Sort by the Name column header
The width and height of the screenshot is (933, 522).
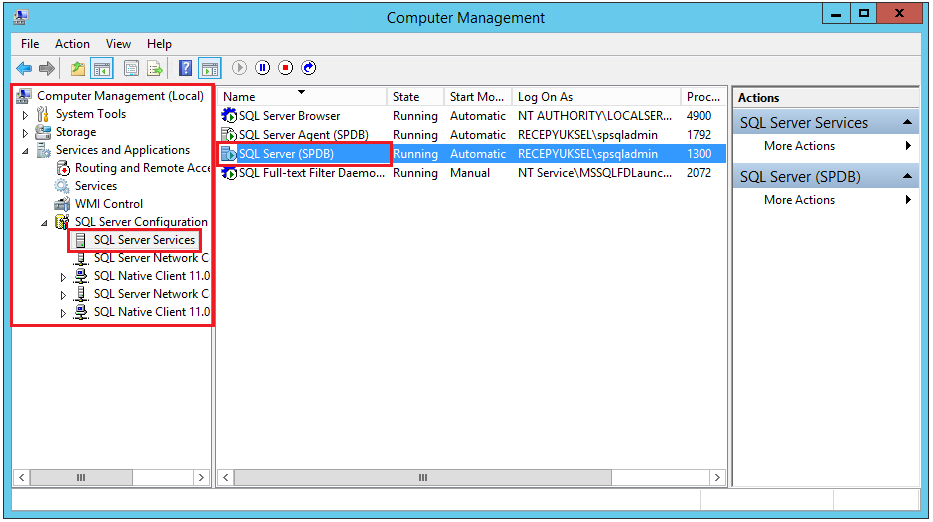[x=302, y=96]
